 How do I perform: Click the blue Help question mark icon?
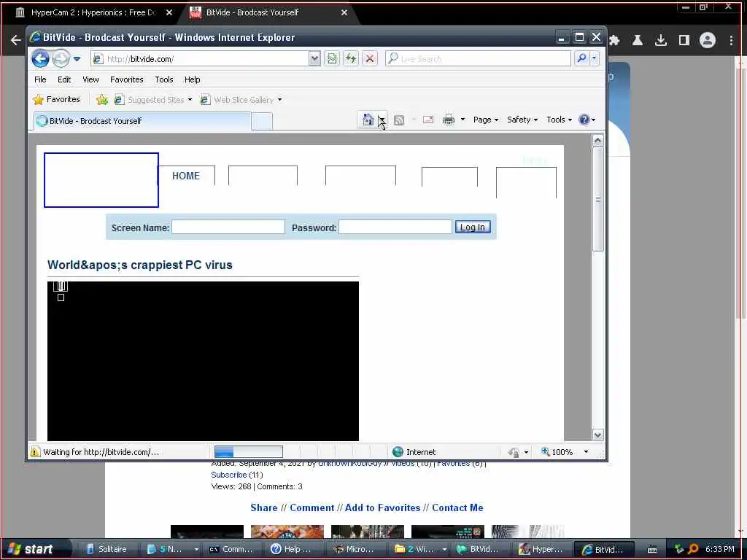click(584, 120)
